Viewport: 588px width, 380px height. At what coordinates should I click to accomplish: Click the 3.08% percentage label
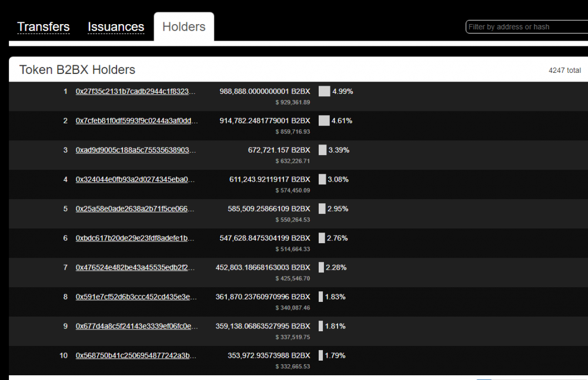tap(338, 179)
